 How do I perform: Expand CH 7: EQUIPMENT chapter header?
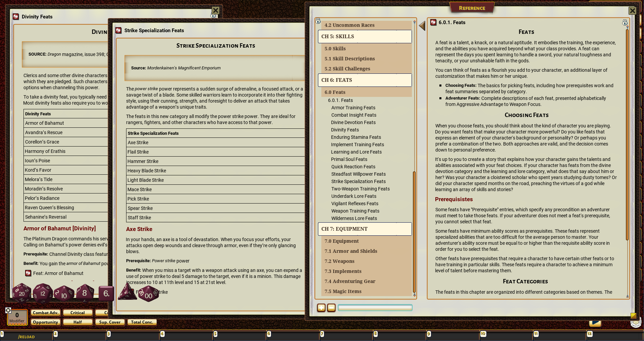point(365,229)
